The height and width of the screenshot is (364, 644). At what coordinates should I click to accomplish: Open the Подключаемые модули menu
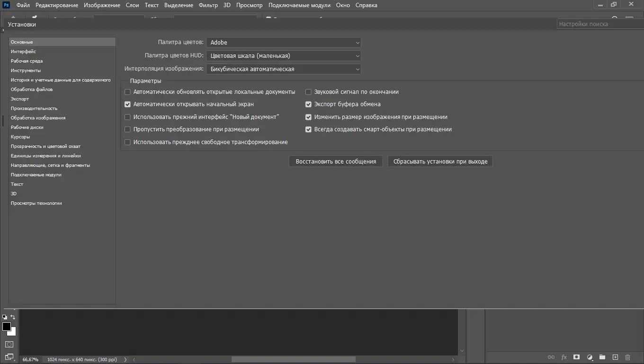click(299, 5)
